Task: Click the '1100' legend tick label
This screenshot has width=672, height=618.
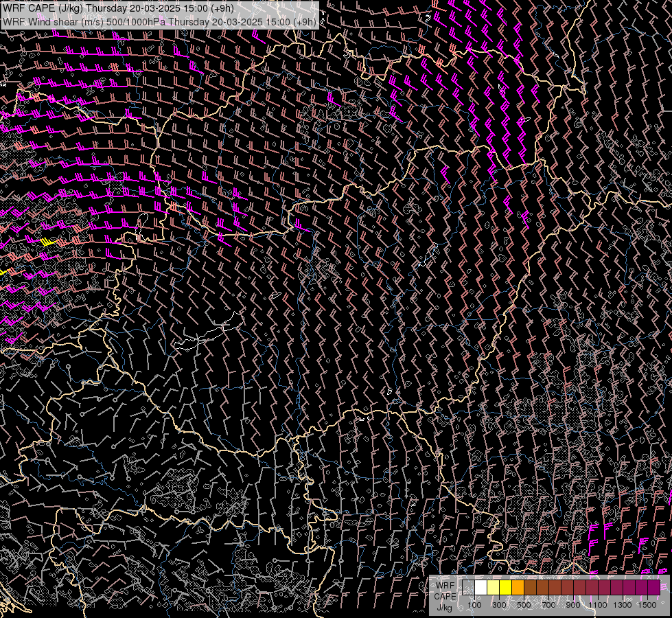Action: tap(597, 605)
